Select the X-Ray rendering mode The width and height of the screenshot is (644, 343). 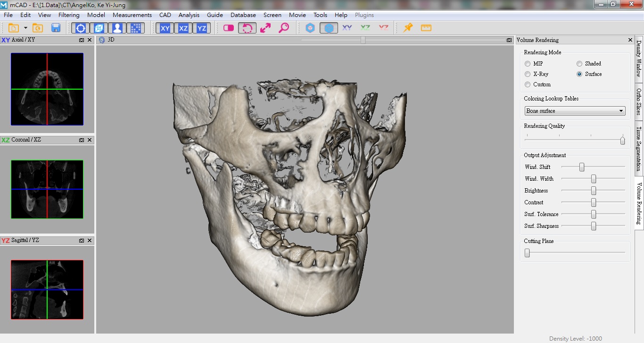[x=528, y=74]
